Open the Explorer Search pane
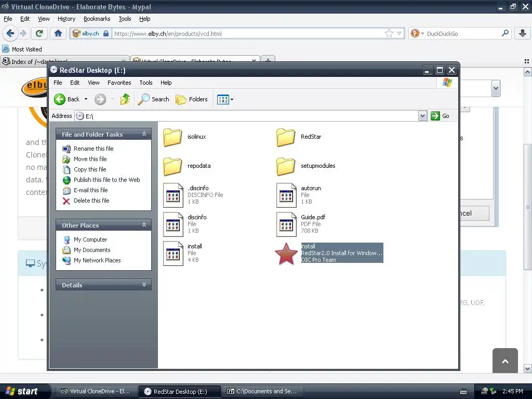 [153, 99]
